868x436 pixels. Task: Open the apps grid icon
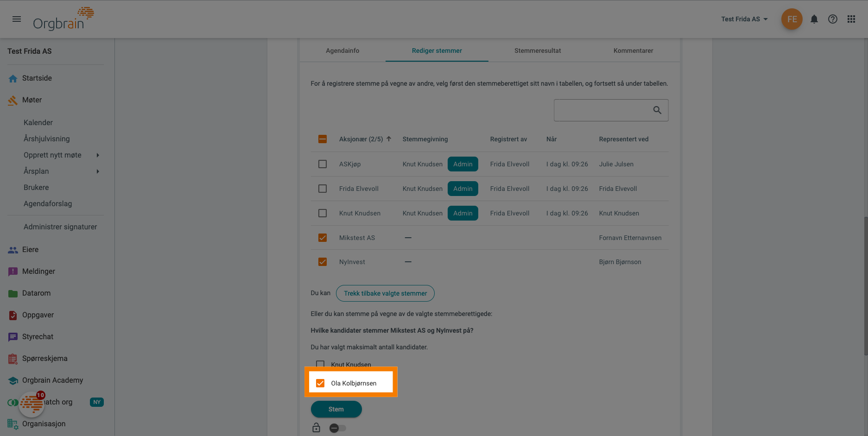coord(851,19)
